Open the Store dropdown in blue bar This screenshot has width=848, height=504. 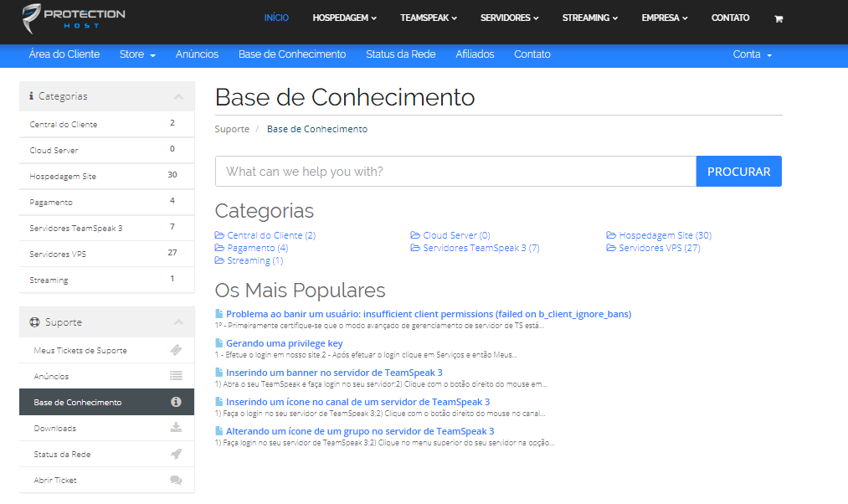pyautogui.click(x=137, y=54)
